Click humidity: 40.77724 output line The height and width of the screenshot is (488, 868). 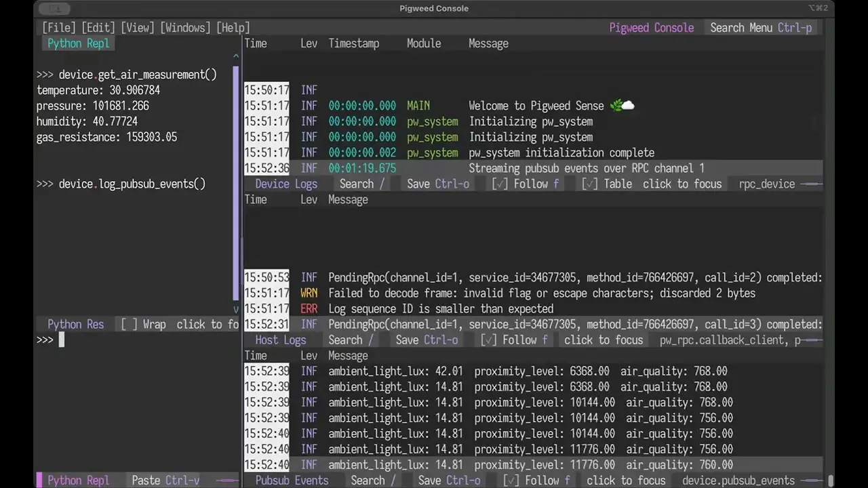(x=87, y=121)
